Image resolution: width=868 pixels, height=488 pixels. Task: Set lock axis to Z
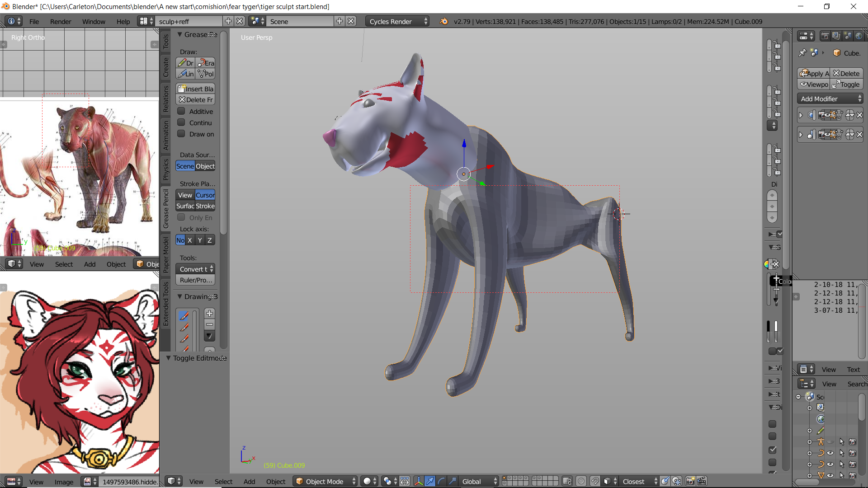[x=210, y=240]
